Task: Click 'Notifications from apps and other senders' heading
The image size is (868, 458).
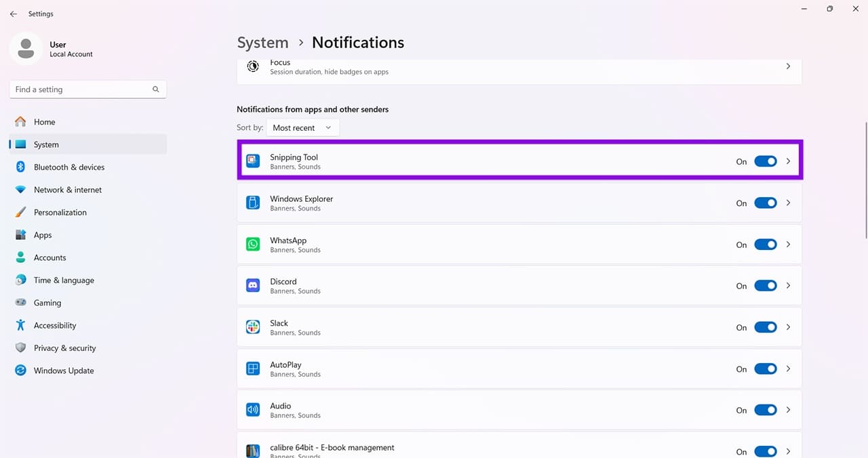Action: (x=313, y=109)
